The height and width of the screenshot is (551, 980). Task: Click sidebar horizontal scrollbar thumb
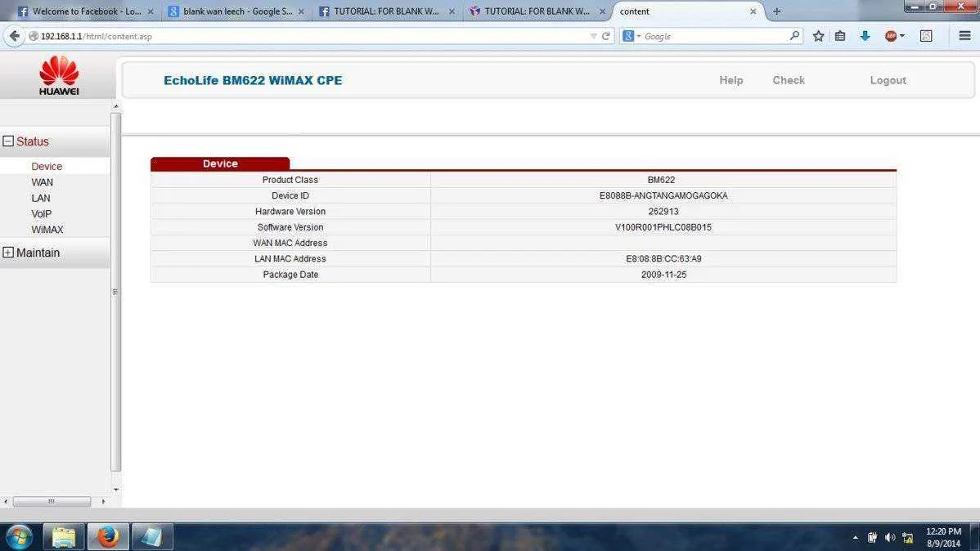click(52, 501)
